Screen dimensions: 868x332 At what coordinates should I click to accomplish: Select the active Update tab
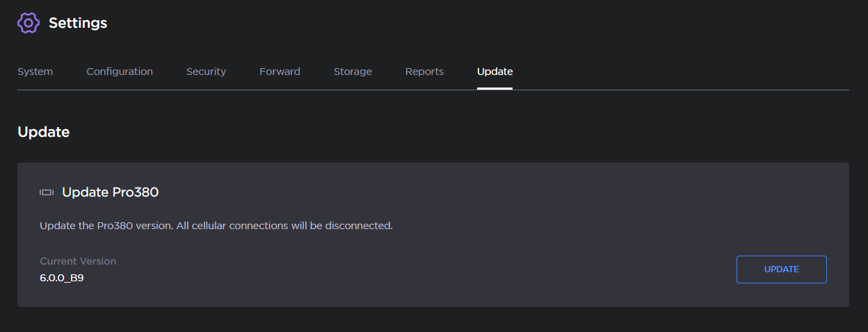495,72
